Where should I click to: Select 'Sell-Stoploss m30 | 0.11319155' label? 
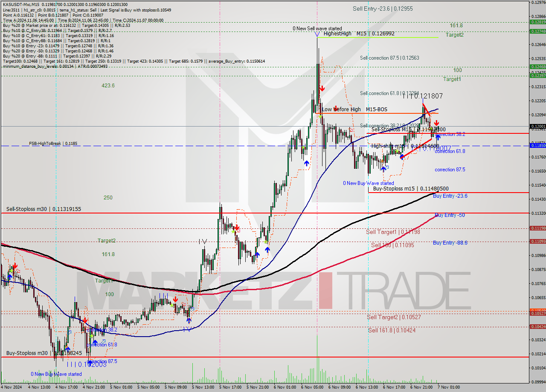click(x=44, y=209)
